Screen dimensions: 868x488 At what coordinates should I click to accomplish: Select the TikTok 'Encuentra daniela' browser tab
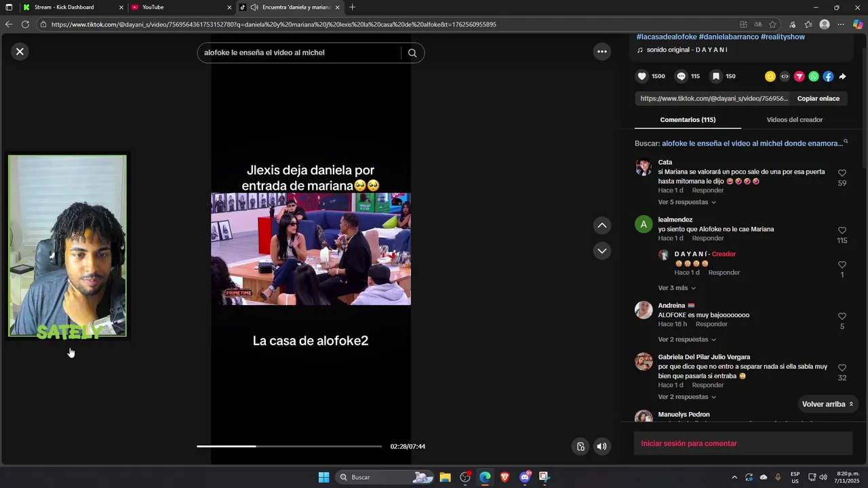tap(290, 7)
